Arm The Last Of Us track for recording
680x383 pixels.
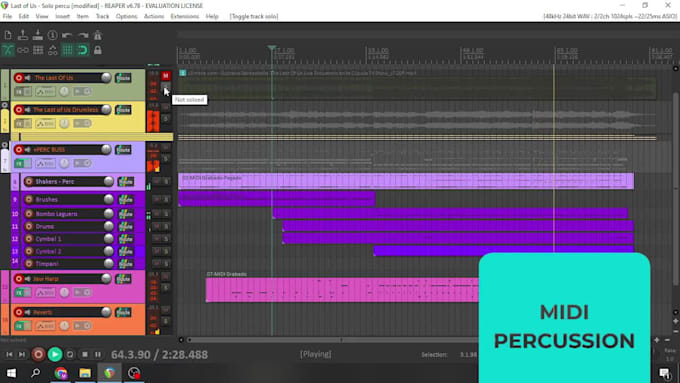(x=19, y=78)
